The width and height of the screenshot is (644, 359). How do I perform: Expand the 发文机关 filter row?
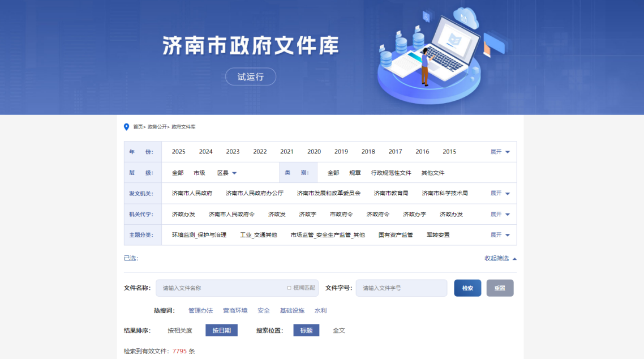click(500, 194)
